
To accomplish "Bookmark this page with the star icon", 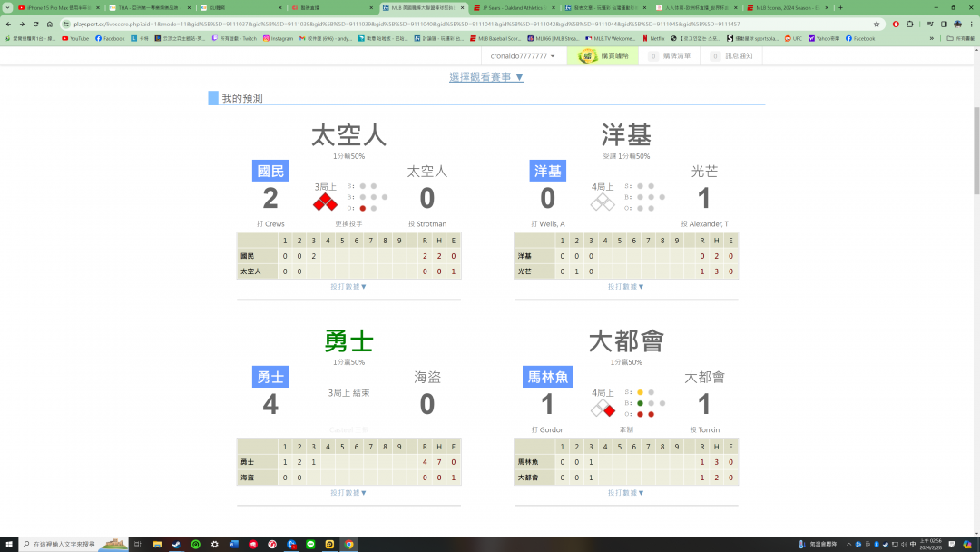I will click(877, 24).
